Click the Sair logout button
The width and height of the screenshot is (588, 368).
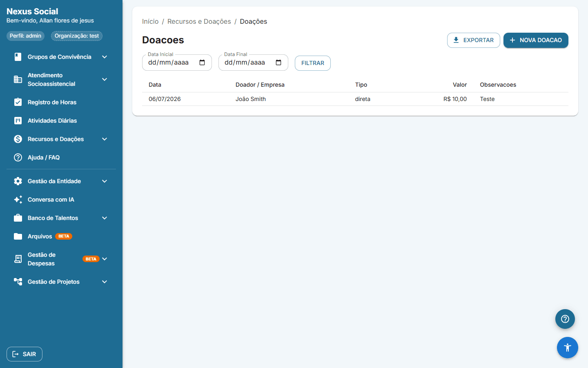[x=24, y=354]
